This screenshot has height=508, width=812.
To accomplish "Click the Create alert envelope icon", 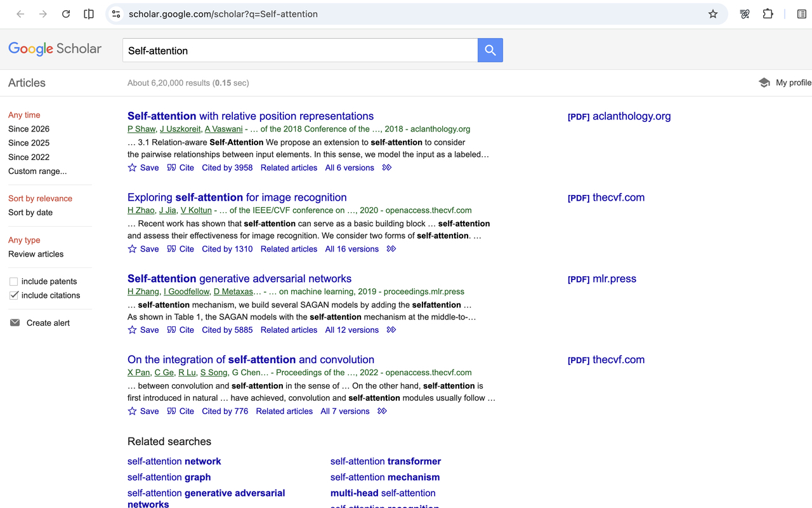I will (x=15, y=323).
